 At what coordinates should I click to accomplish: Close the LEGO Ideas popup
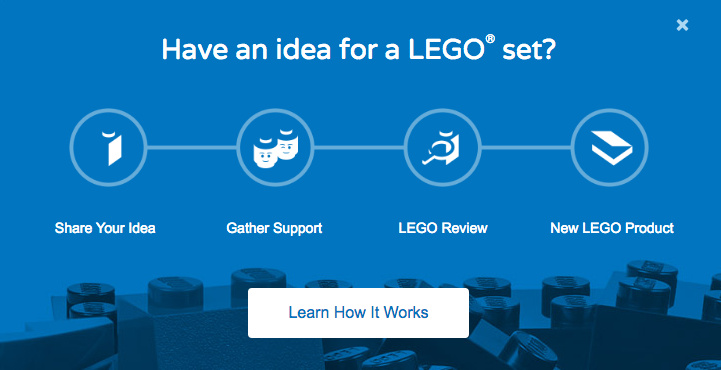tap(682, 25)
